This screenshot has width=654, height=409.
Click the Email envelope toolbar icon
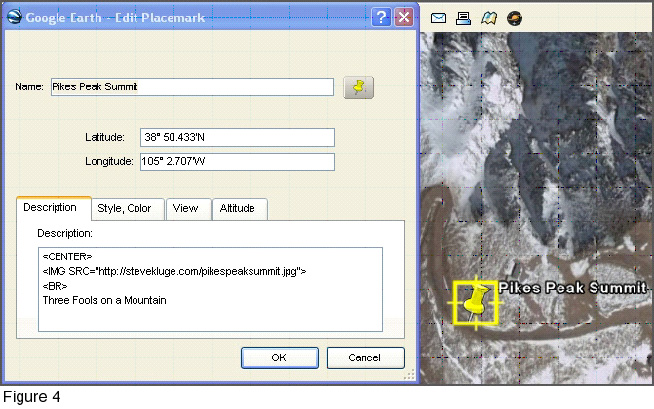(x=438, y=17)
